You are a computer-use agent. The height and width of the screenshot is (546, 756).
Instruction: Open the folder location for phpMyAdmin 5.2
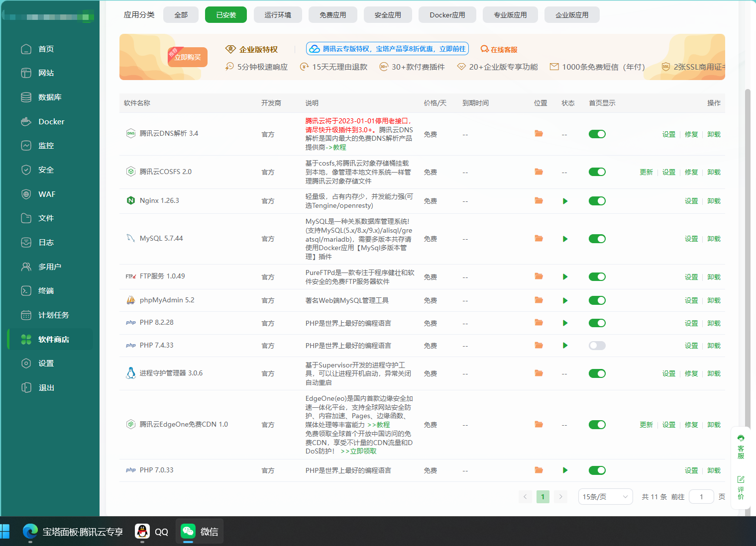tap(539, 300)
